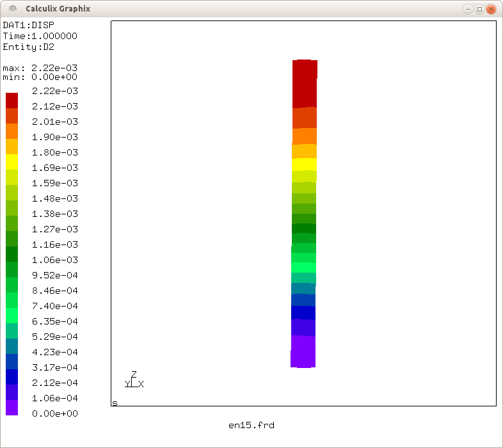
Task: Click the yellow band on the beam model
Action: (304, 164)
